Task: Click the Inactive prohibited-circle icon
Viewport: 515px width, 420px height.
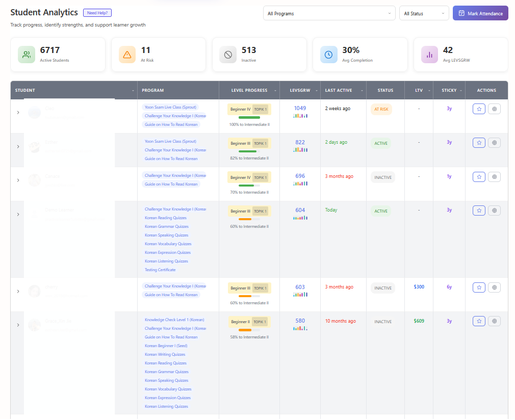Action: (228, 55)
